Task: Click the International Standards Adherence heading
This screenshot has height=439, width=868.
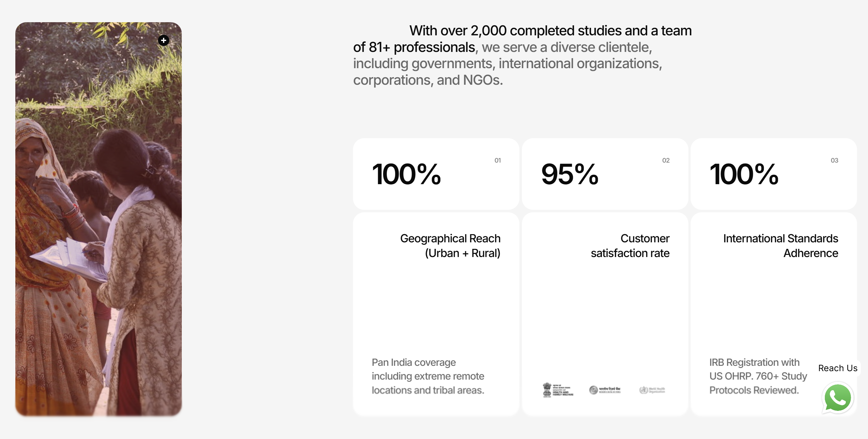Action: [780, 246]
